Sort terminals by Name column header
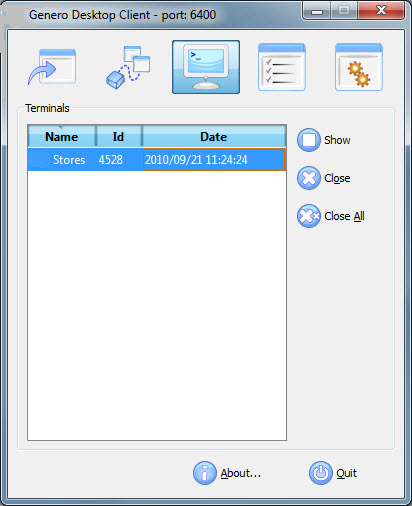Image resolution: width=412 pixels, height=506 pixels. pos(62,136)
